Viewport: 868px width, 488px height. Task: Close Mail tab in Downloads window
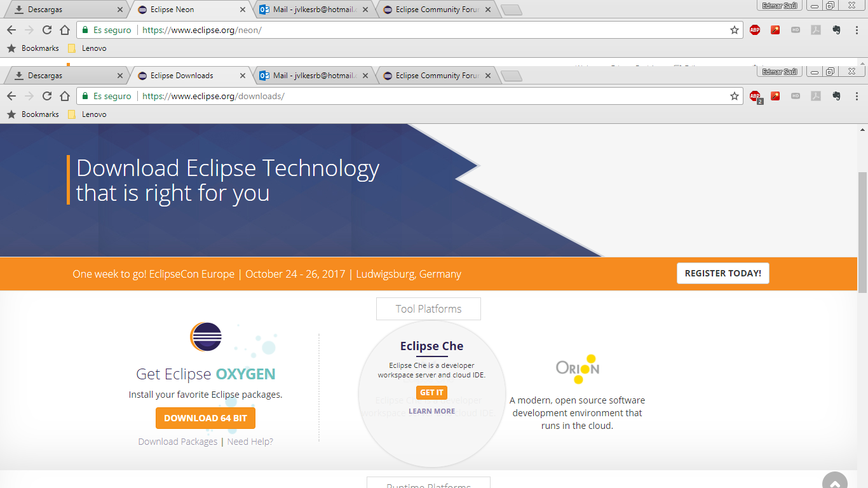(365, 76)
